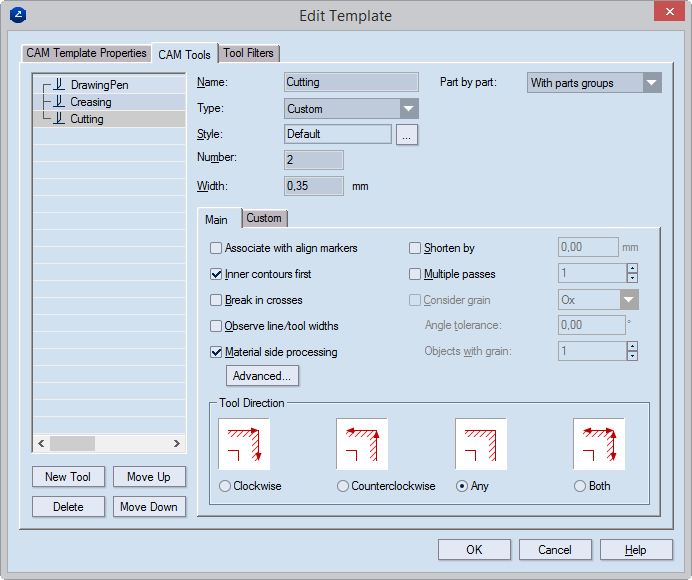Image resolution: width=692 pixels, height=580 pixels.
Task: Open the Advanced... settings button
Action: pyautogui.click(x=262, y=376)
